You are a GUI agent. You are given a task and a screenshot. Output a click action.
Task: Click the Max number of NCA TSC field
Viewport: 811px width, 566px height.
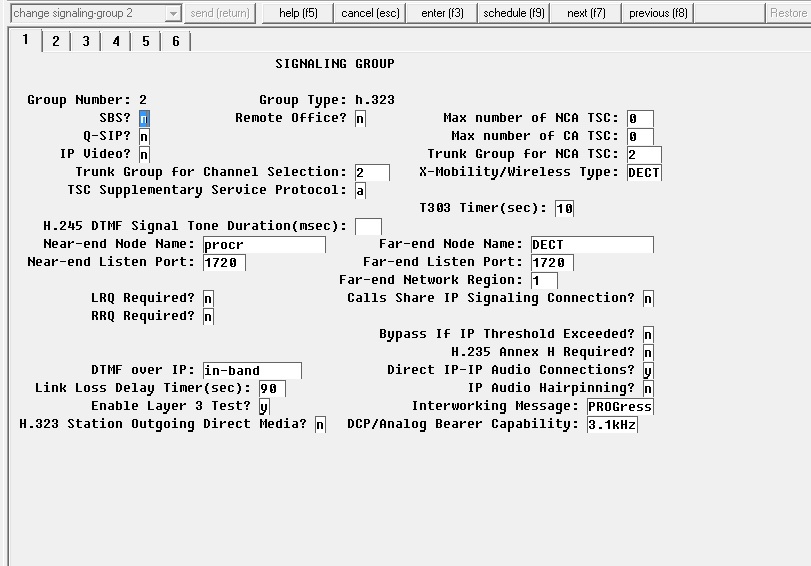[640, 118]
